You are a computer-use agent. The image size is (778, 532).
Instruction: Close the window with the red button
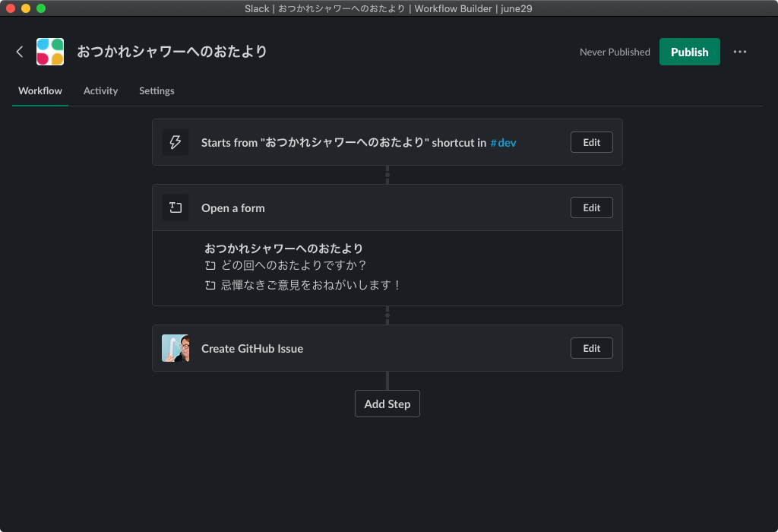(x=11, y=8)
